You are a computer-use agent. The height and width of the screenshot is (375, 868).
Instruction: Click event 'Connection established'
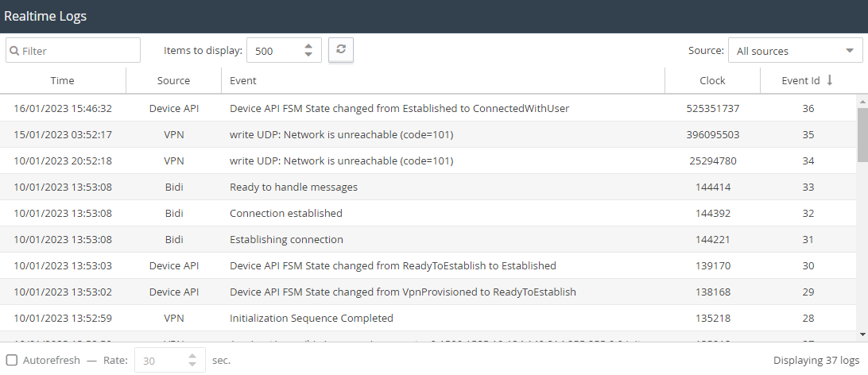click(285, 213)
